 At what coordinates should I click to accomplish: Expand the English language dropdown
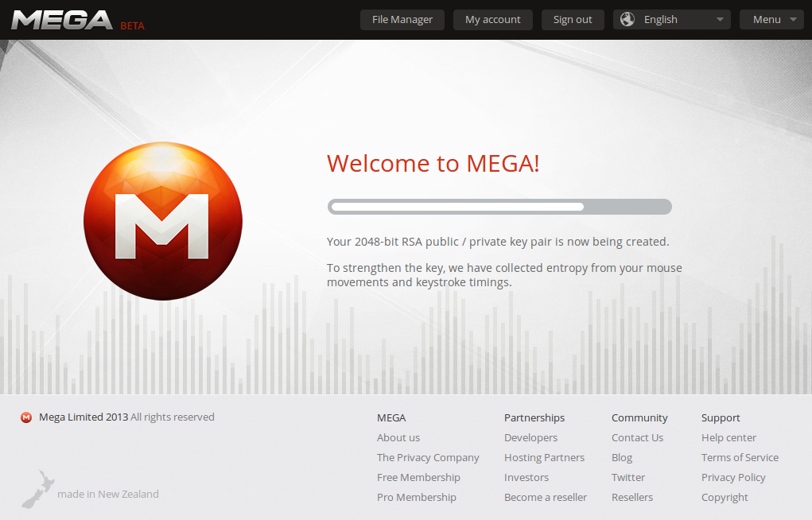click(672, 20)
